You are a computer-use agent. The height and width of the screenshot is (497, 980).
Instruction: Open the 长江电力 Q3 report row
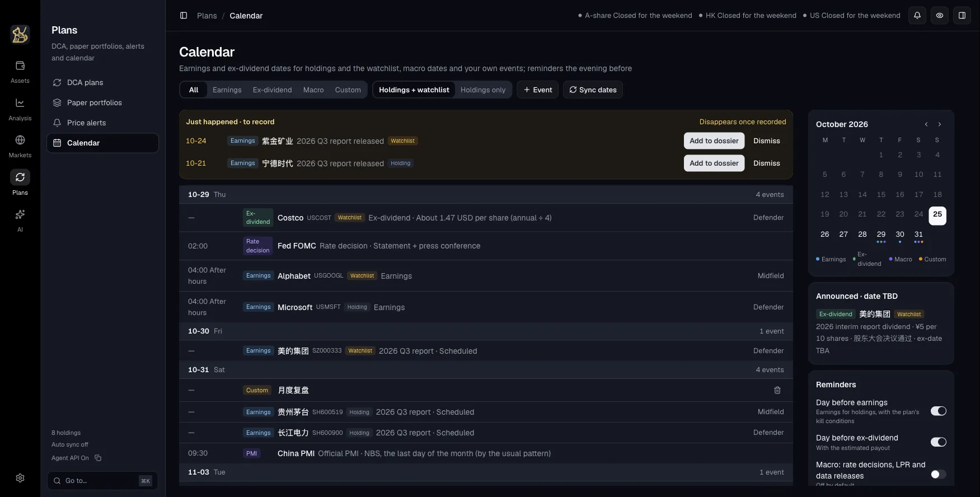(486, 433)
